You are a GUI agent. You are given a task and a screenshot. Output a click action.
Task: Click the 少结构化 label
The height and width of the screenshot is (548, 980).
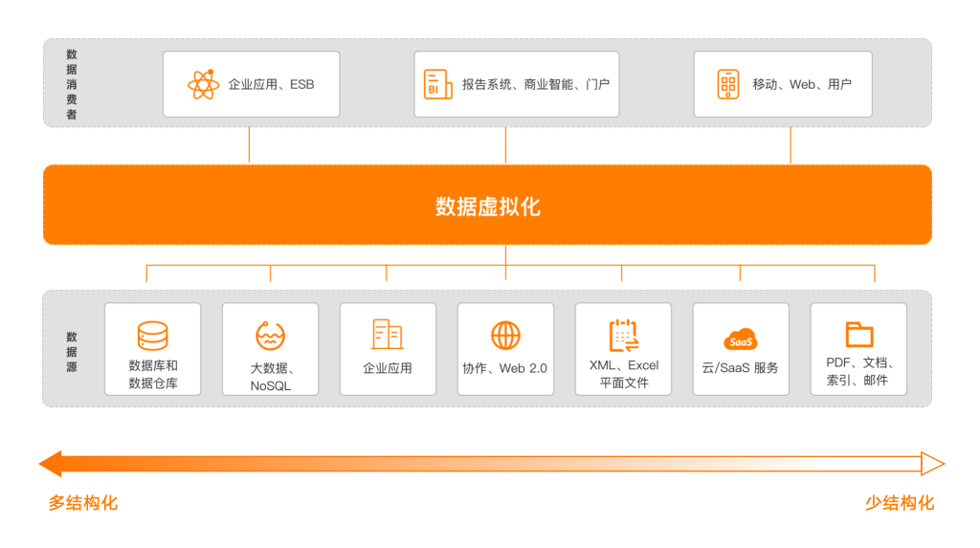coord(900,503)
